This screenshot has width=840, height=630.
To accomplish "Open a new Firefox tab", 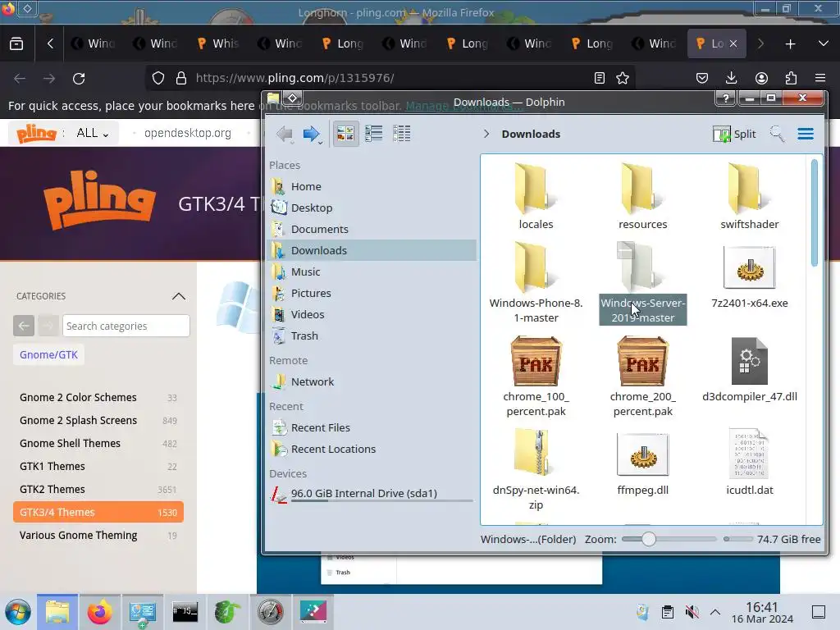I will (790, 44).
